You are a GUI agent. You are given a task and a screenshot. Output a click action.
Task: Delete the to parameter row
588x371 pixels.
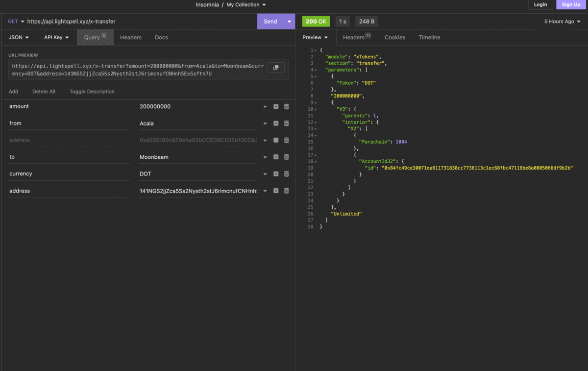coord(286,157)
